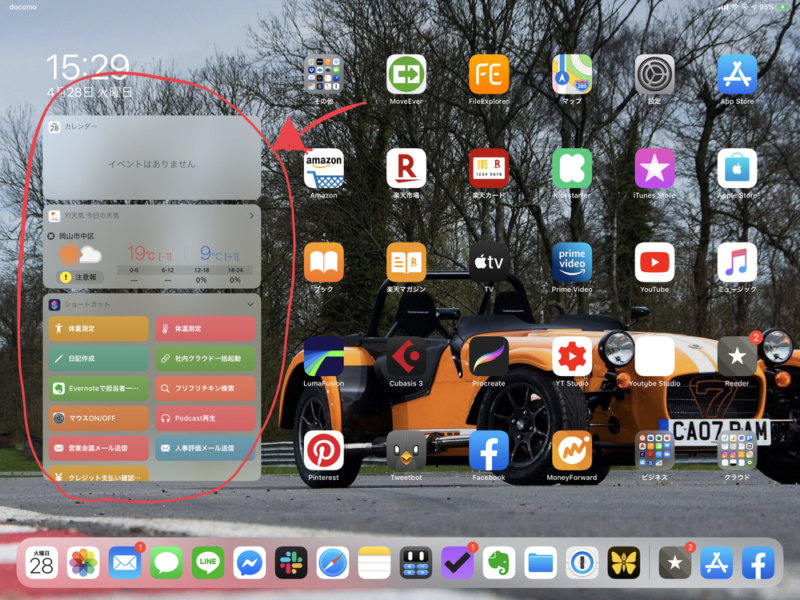Launch FileExplorer app
Screen dimensions: 800x600
489,74
